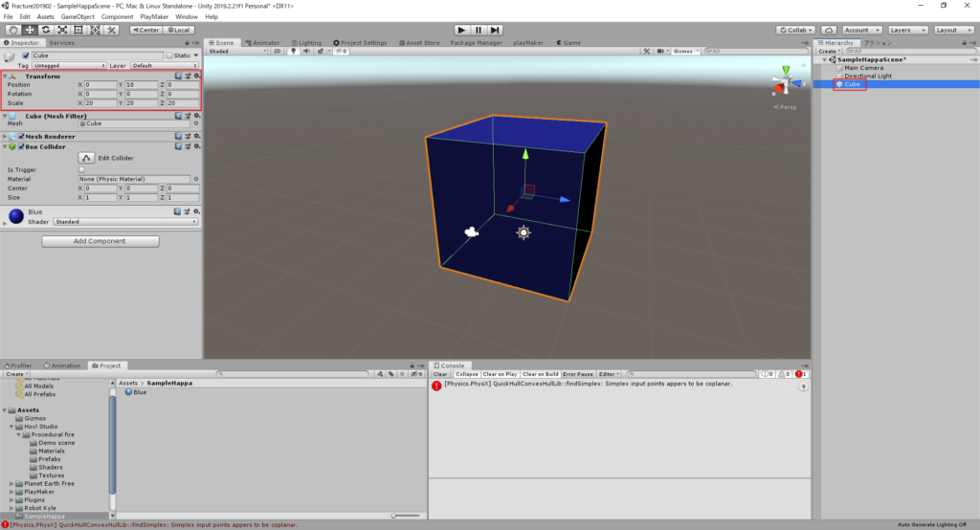Select the Rotate tool in toolbar
This screenshot has width=980, height=530.
(46, 30)
